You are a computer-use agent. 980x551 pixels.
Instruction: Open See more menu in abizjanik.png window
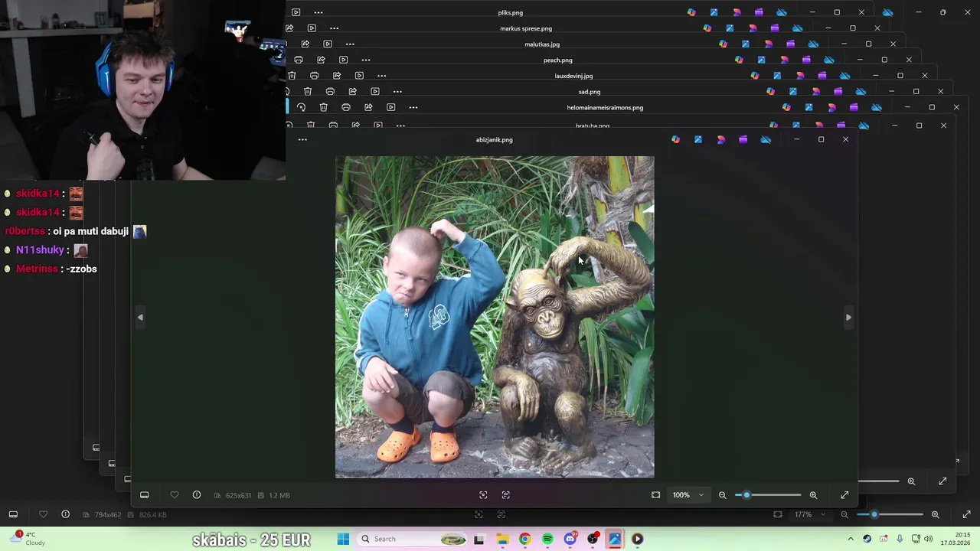302,139
